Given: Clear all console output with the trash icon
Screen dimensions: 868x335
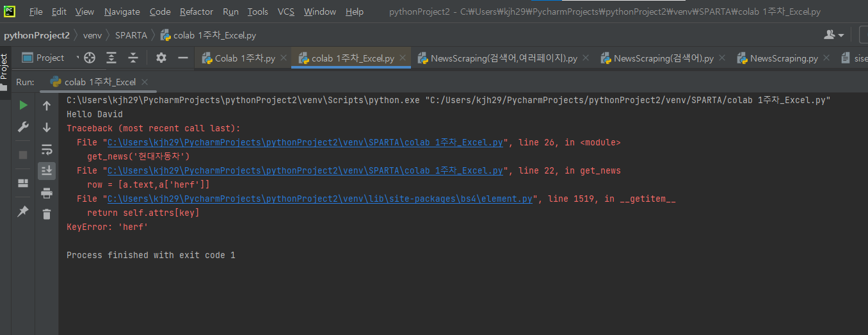Looking at the screenshot, I should (x=47, y=215).
